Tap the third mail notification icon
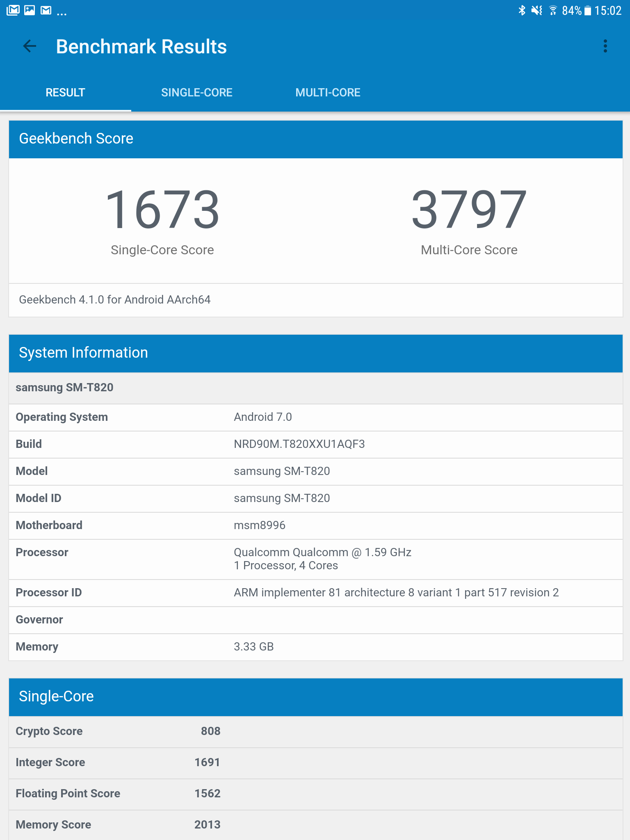Image resolution: width=630 pixels, height=840 pixels. point(46,10)
